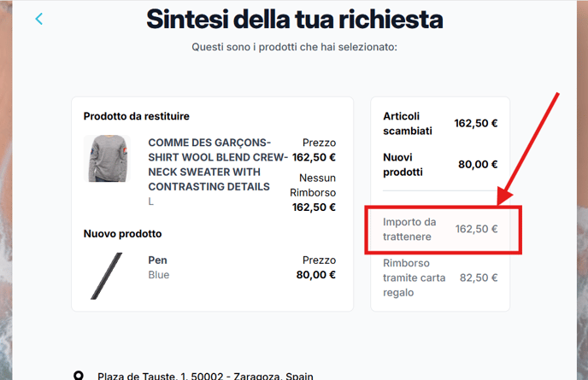The height and width of the screenshot is (380, 588).
Task: Select the Articoli scambiati amount line
Action: click(440, 123)
